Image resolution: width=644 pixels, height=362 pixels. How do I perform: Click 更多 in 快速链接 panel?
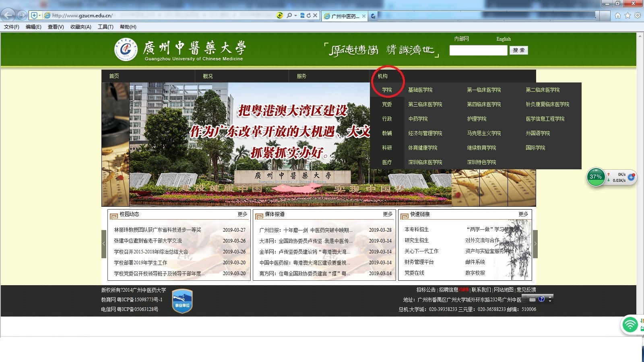[523, 214]
